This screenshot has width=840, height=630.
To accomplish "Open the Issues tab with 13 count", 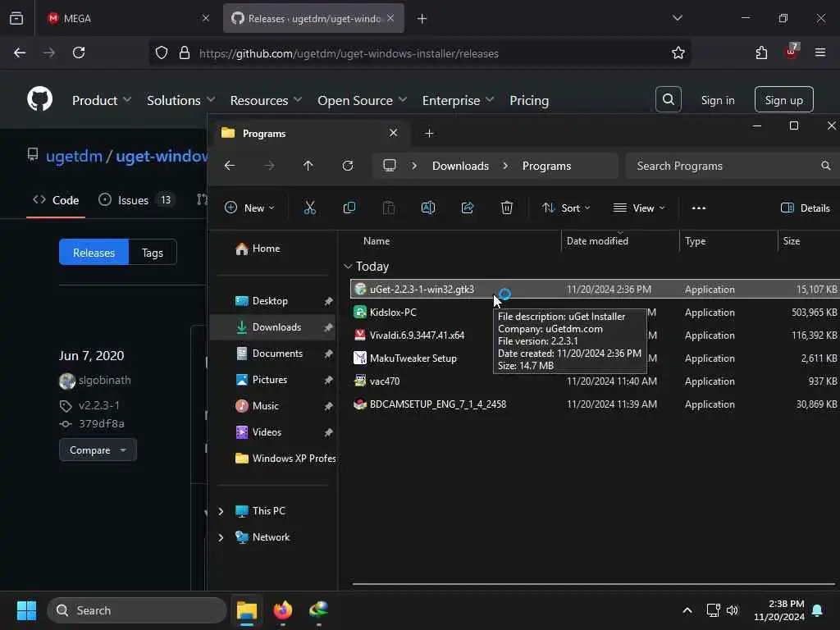I will pyautogui.click(x=137, y=200).
